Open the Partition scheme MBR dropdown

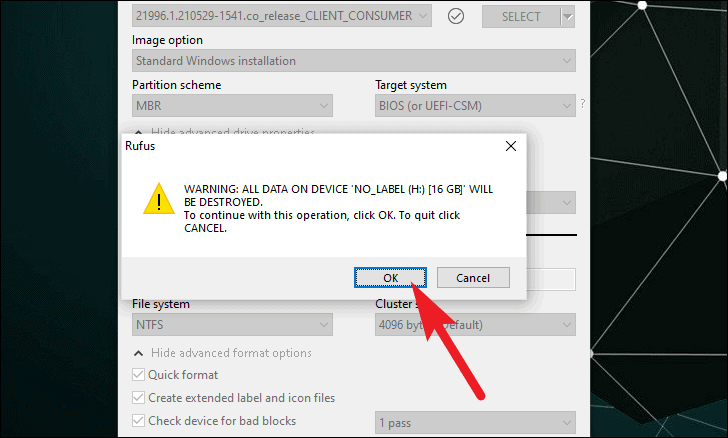(x=232, y=105)
